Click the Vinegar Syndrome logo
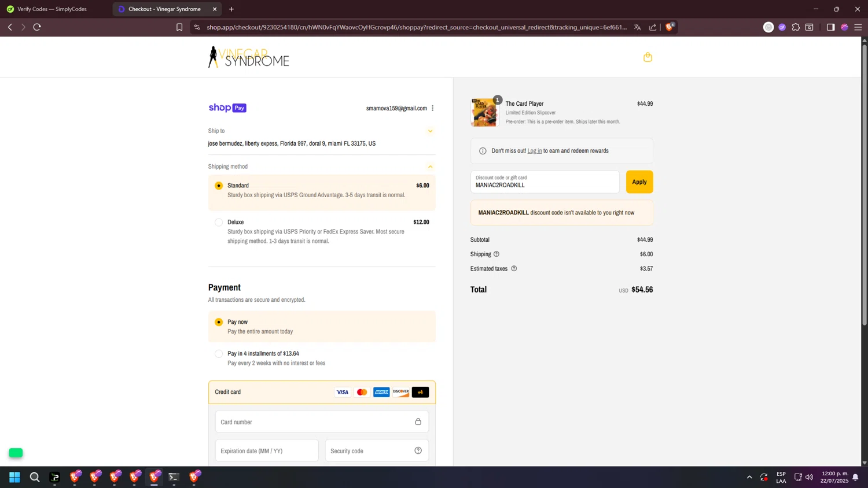This screenshot has width=868, height=488. tap(249, 57)
